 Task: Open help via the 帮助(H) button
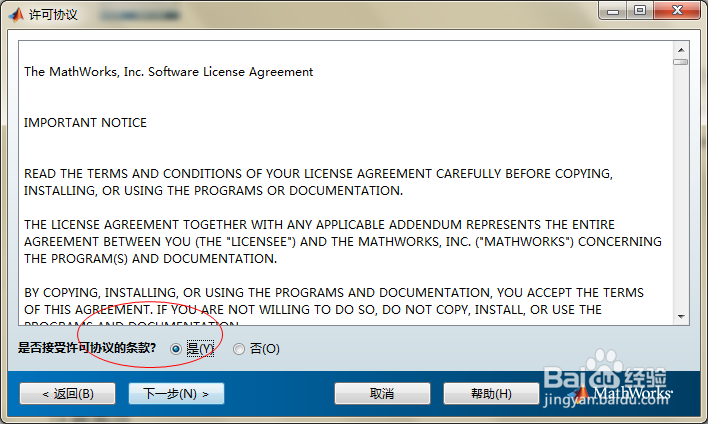point(491,394)
